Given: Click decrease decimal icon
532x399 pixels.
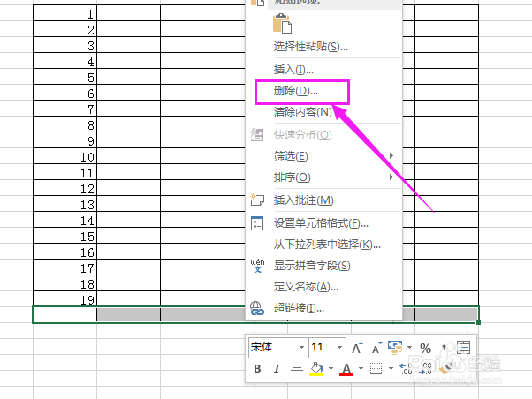Looking at the screenshot, I should 425,368.
